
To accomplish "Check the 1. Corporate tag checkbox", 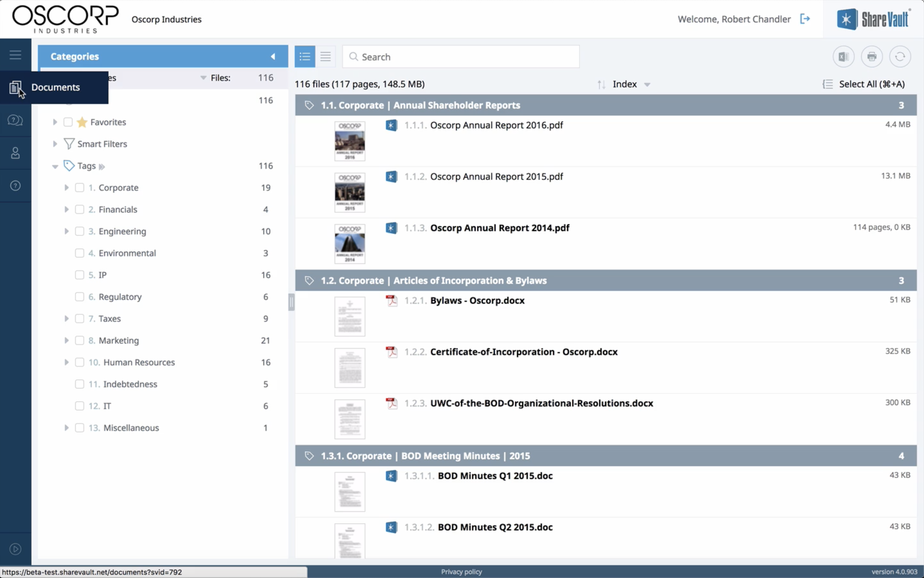I will (x=80, y=187).
